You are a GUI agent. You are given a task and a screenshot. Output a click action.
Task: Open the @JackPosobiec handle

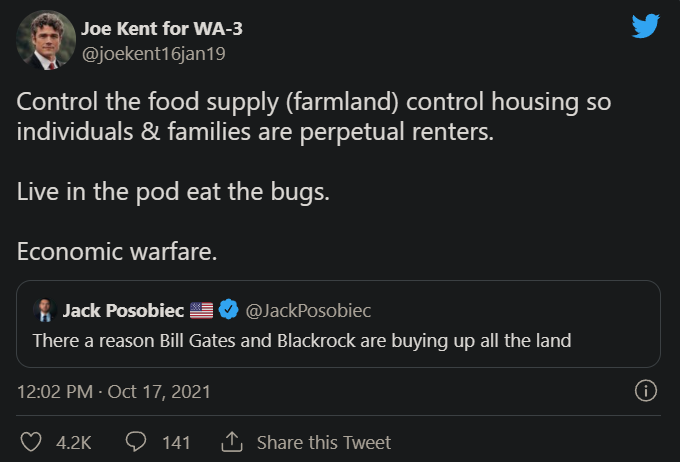click(x=308, y=311)
